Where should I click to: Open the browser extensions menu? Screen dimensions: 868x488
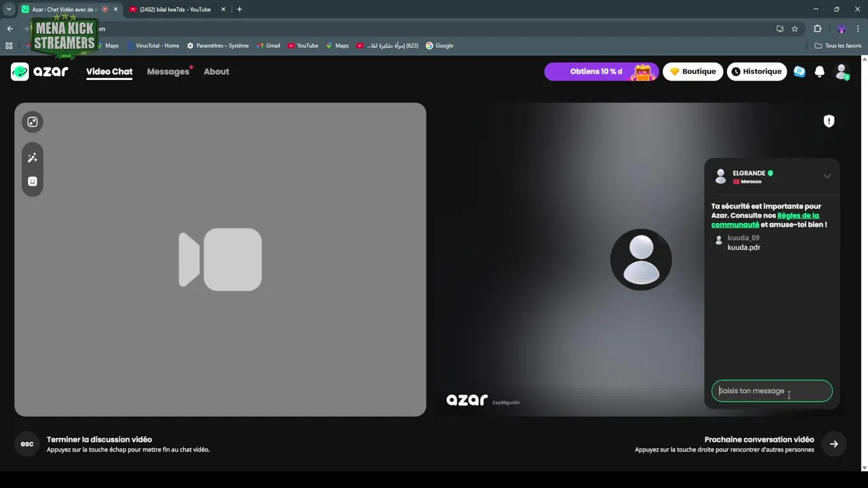click(817, 28)
